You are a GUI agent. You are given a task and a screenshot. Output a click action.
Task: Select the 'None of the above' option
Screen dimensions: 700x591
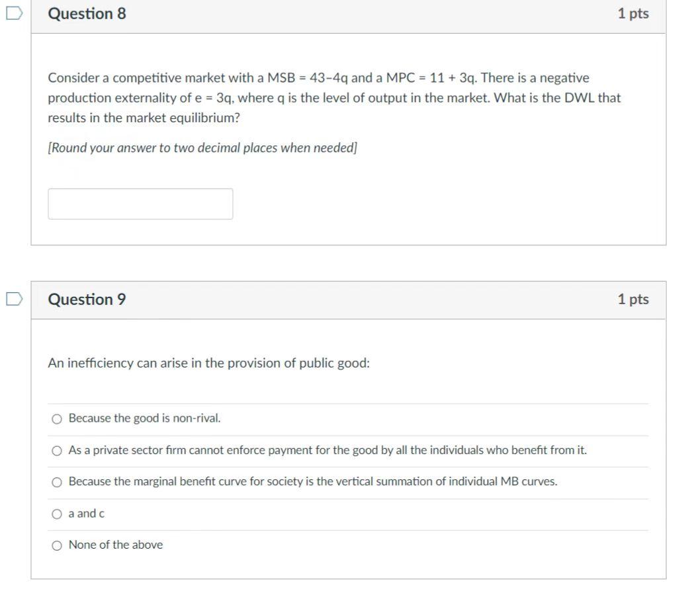pyautogui.click(x=57, y=544)
